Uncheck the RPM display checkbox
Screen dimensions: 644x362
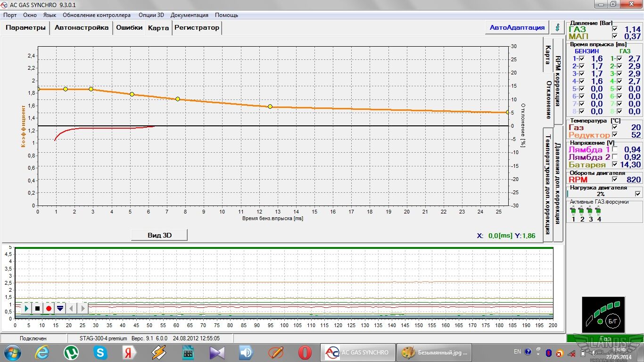coord(614,180)
